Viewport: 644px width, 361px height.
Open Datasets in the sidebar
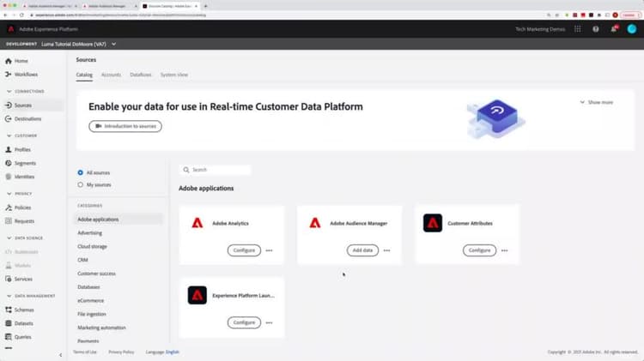pyautogui.click(x=19, y=323)
